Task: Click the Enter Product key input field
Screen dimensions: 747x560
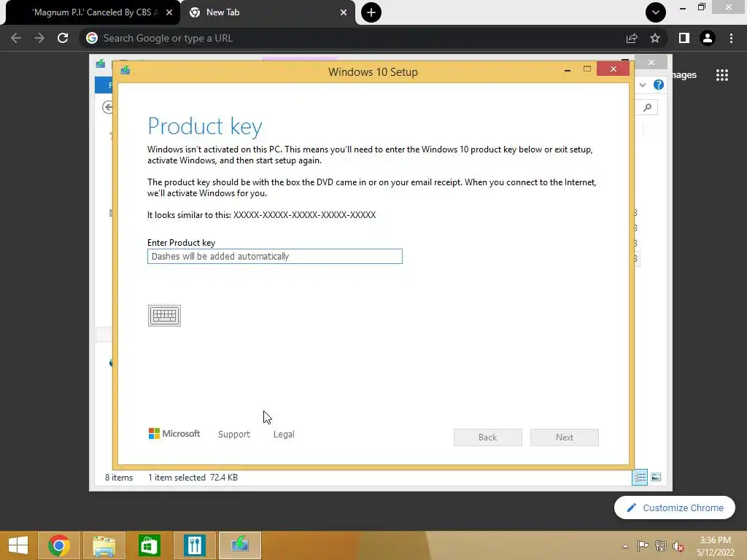Action: (x=275, y=256)
